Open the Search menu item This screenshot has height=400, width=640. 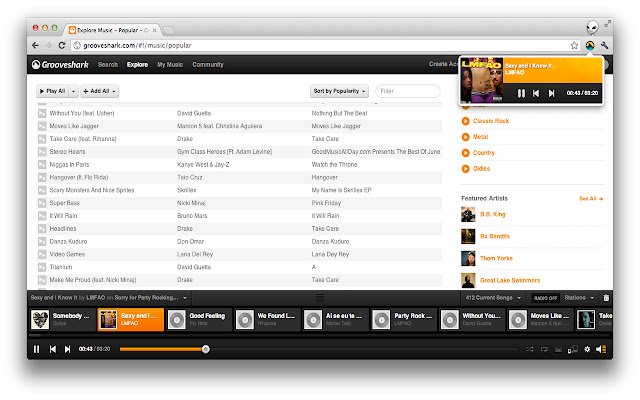tap(108, 64)
